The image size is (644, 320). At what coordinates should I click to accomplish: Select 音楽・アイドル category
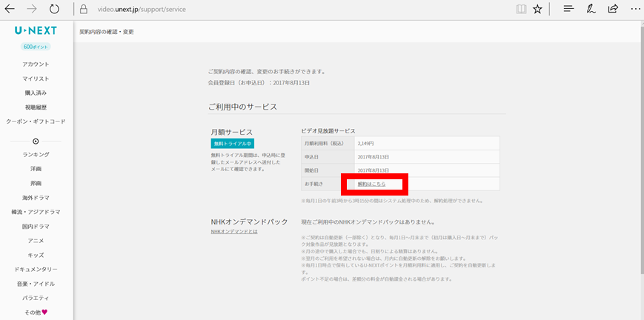coord(36,284)
